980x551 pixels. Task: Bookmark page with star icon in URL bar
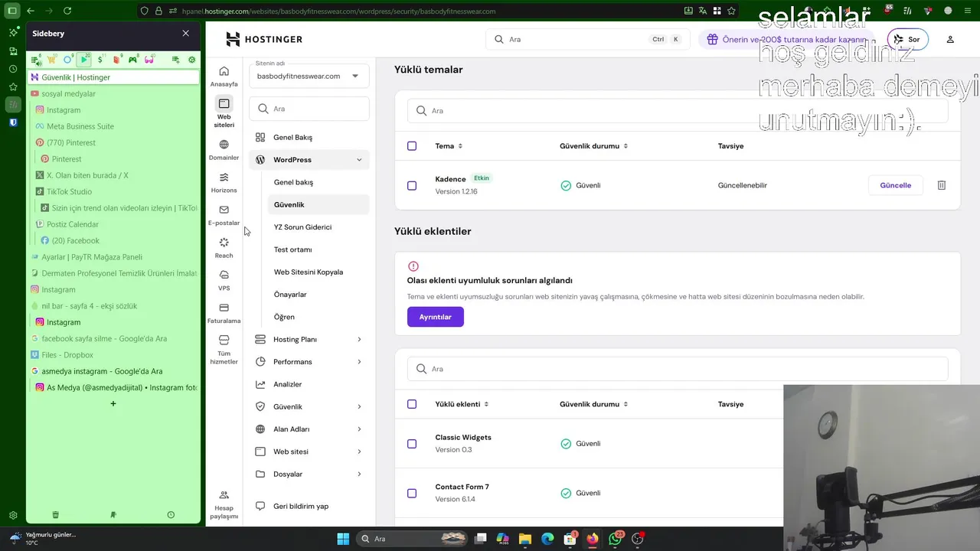click(x=731, y=11)
